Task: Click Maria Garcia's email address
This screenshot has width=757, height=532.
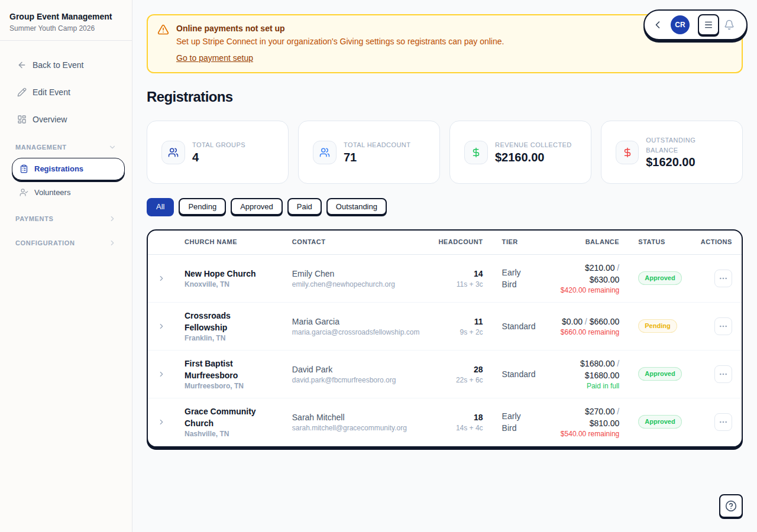Action: pyautogui.click(x=355, y=332)
